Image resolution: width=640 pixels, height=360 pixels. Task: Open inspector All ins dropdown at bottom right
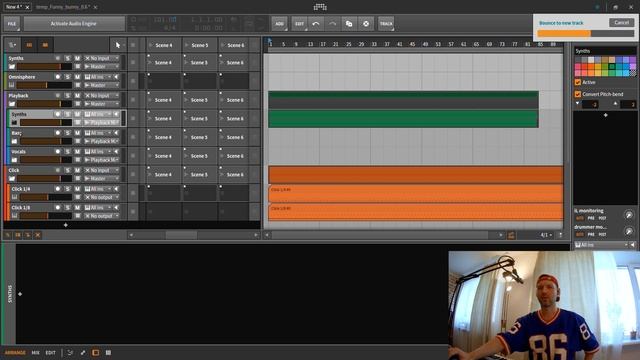pos(601,245)
